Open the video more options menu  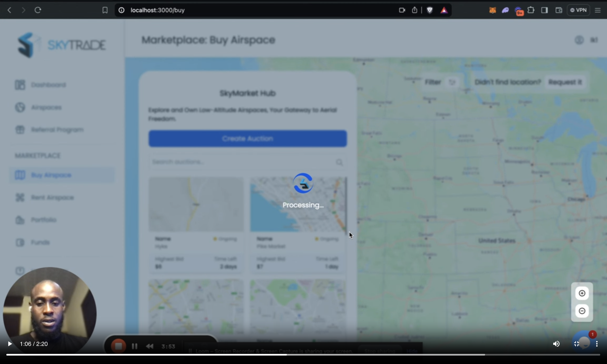597,344
